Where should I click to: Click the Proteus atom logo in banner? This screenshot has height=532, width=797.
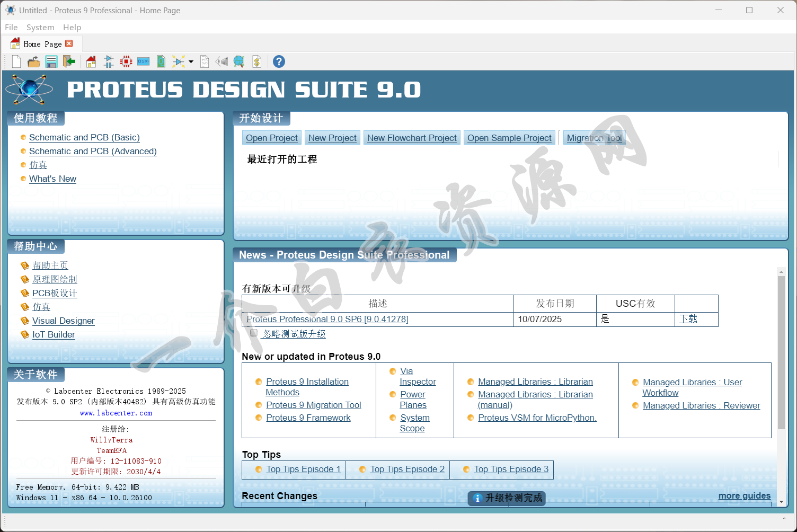tap(30, 89)
